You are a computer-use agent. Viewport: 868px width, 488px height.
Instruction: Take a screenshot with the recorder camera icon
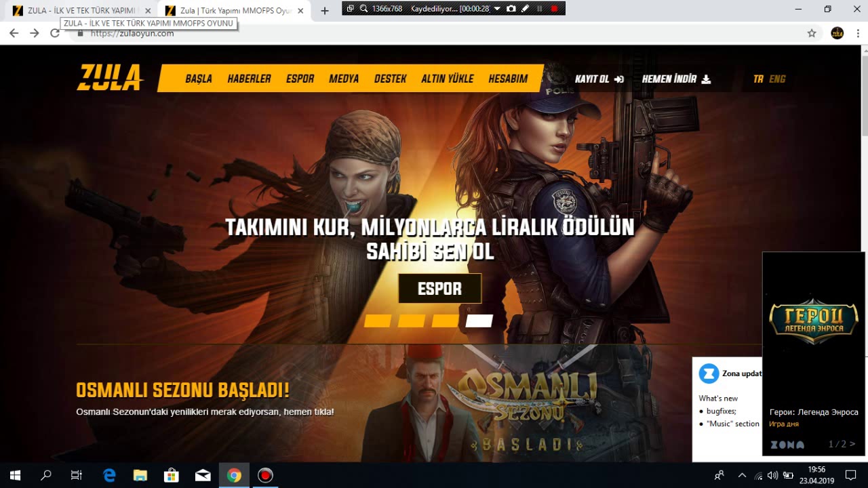pyautogui.click(x=511, y=8)
